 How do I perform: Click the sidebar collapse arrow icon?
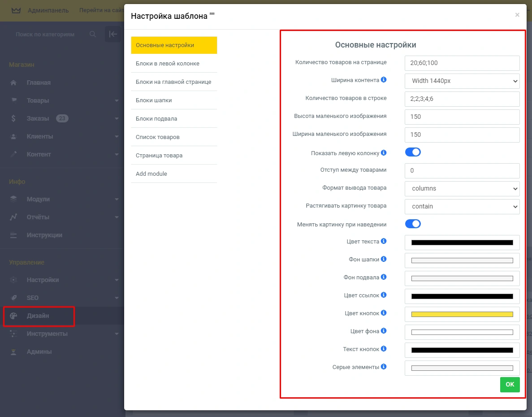pyautogui.click(x=113, y=34)
